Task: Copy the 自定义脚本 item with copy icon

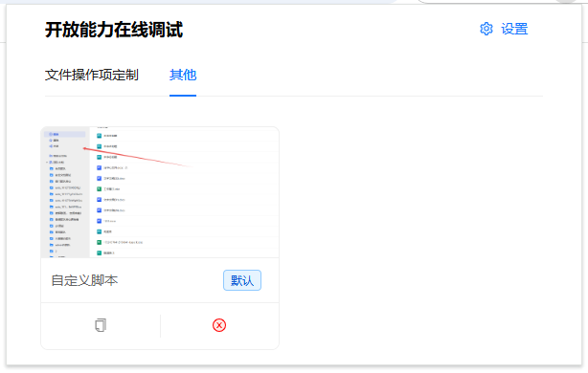Action: [x=101, y=325]
